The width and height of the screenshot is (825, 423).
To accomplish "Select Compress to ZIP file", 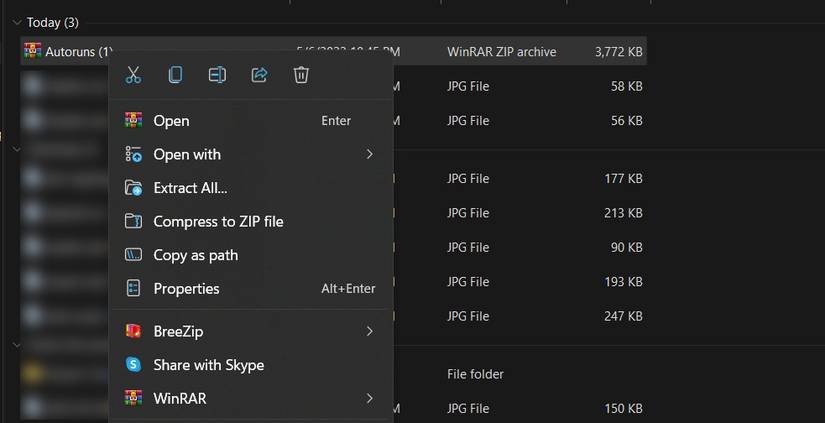I will click(218, 222).
